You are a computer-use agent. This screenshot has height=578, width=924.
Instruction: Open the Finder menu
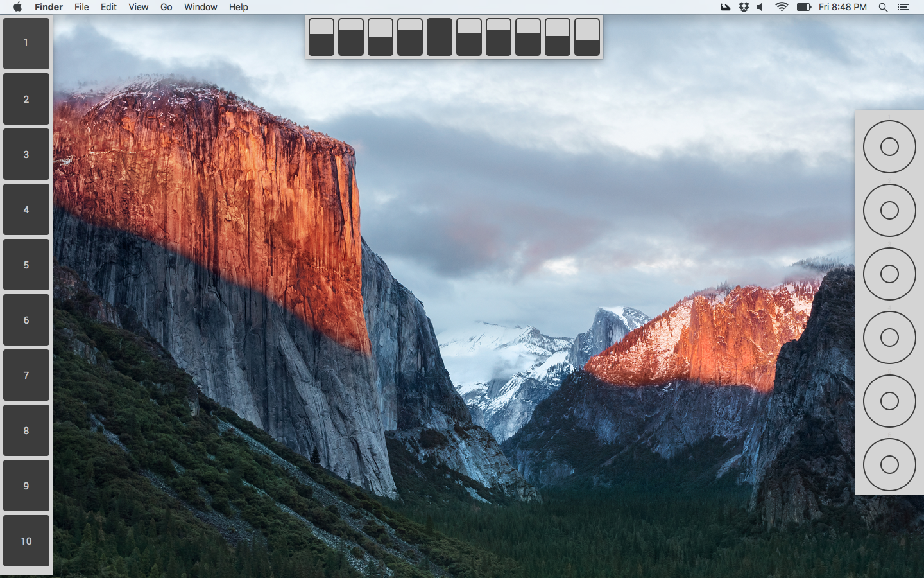(49, 7)
